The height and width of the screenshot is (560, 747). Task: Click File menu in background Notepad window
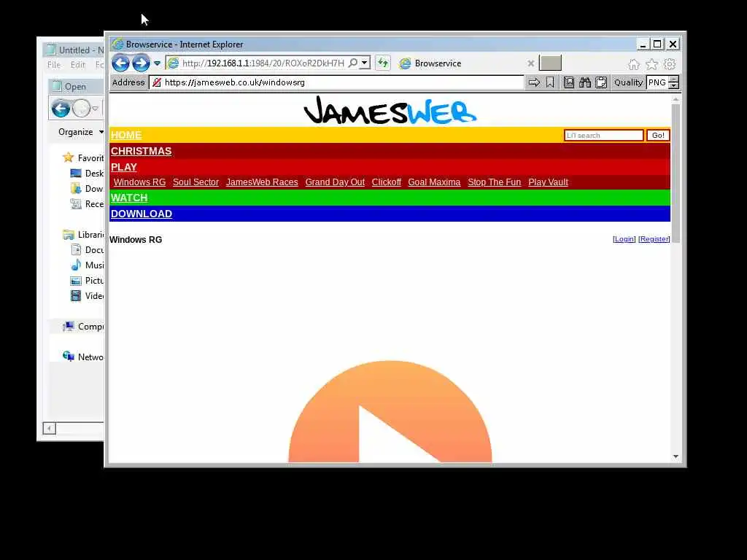tap(54, 65)
